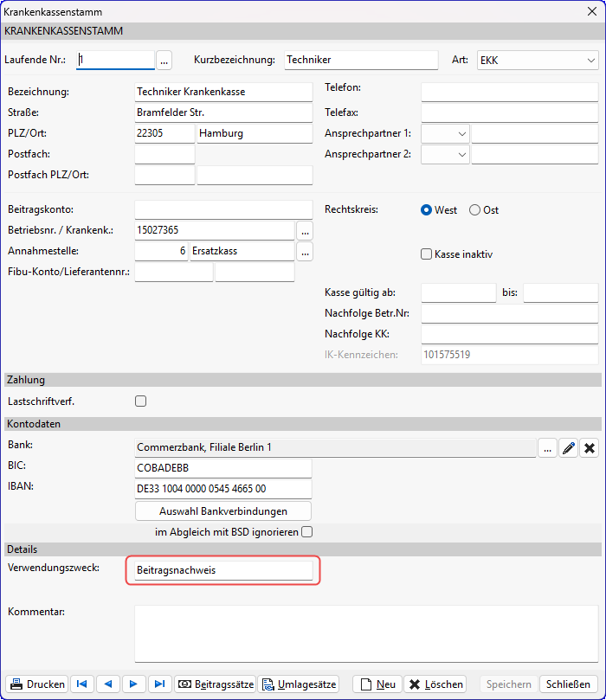Click Fibu-Konto field
This screenshot has height=700, width=606.
[174, 272]
